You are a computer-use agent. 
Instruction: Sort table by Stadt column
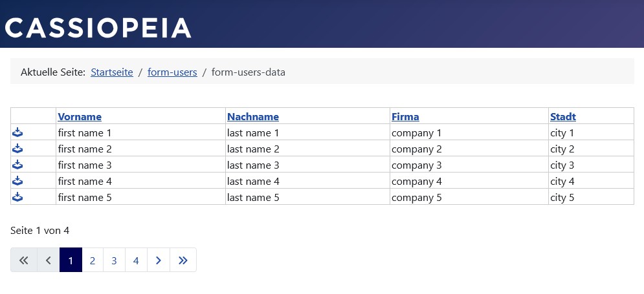click(x=563, y=117)
